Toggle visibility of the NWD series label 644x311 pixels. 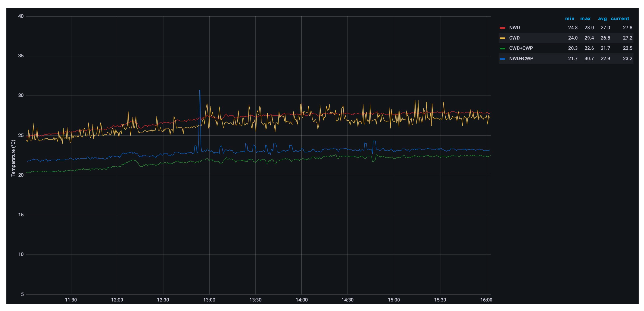[514, 28]
